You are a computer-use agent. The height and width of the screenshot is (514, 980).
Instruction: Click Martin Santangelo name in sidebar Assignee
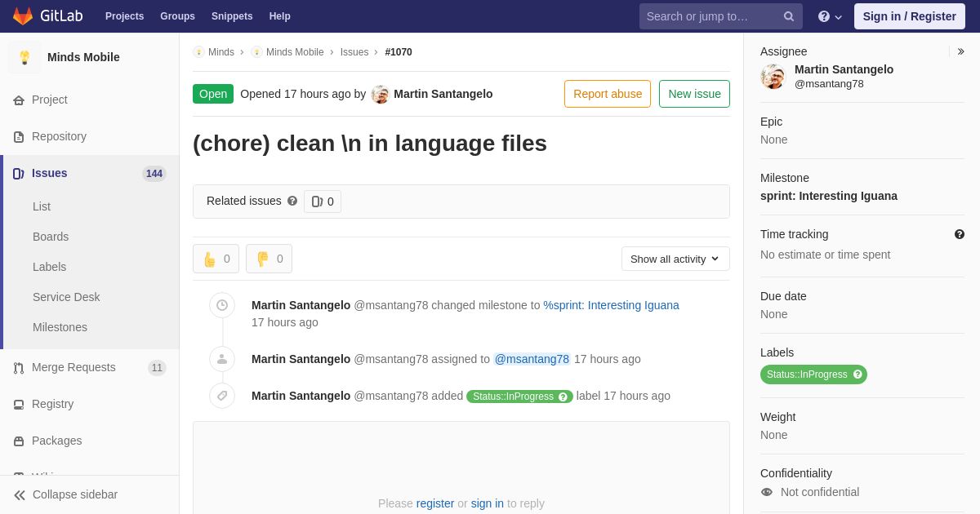[844, 69]
